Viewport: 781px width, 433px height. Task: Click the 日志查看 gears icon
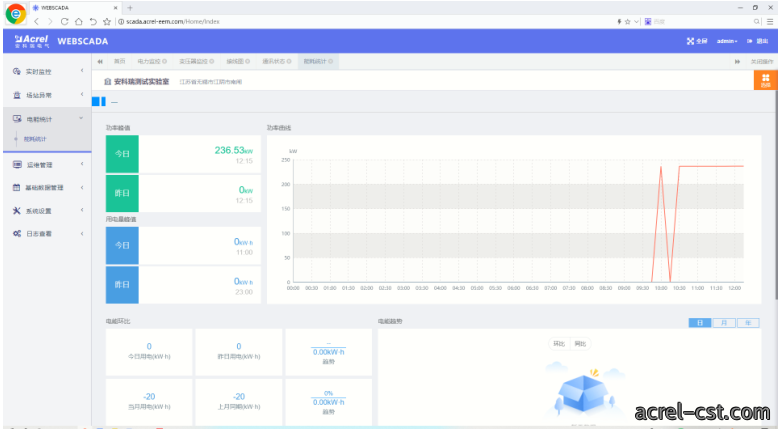pyautogui.click(x=17, y=234)
